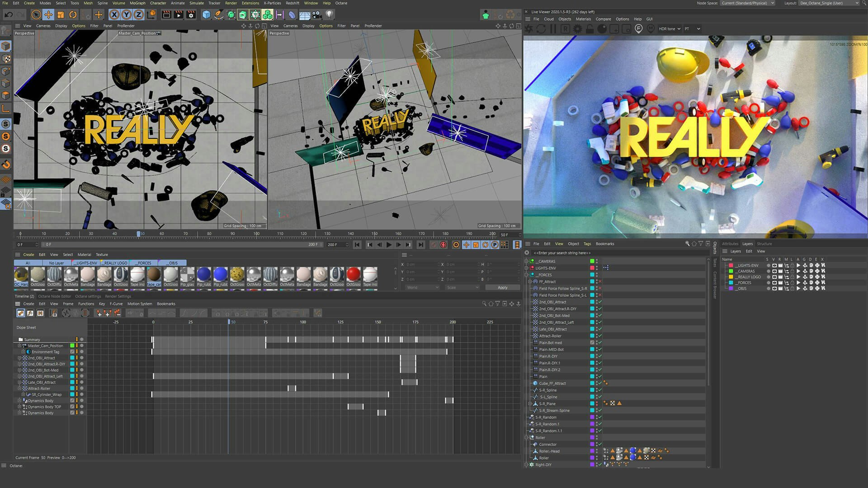
Task: Toggle lock for REALLY LOGO layer
Action: click(792, 277)
